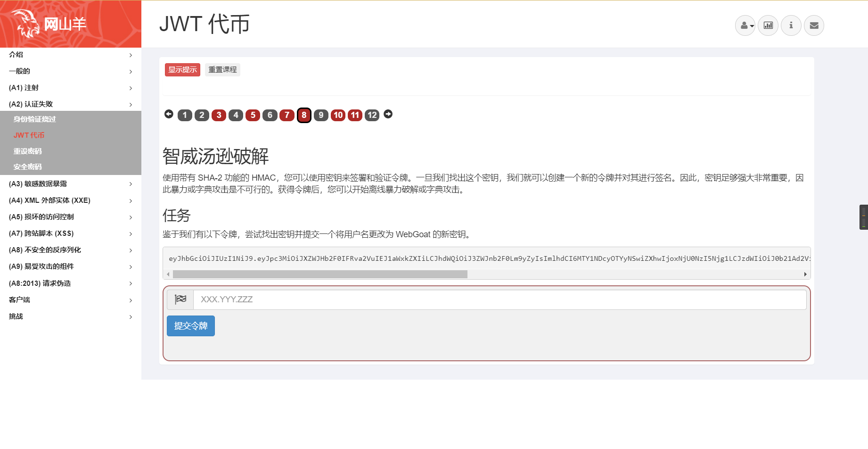The height and width of the screenshot is (449, 868).
Task: Jump to lesson page 12
Action: [372, 115]
